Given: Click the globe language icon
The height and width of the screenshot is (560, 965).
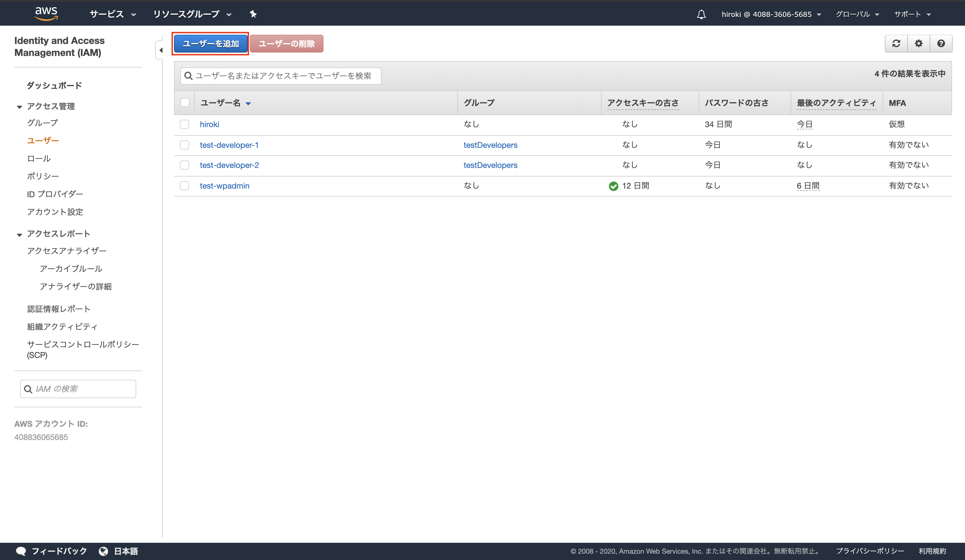Looking at the screenshot, I should click(x=103, y=551).
